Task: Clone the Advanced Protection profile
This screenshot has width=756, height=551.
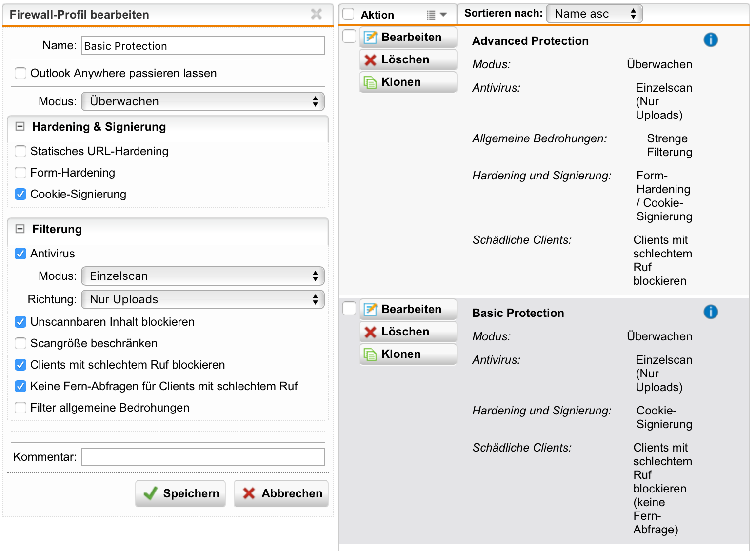Action: tap(408, 82)
